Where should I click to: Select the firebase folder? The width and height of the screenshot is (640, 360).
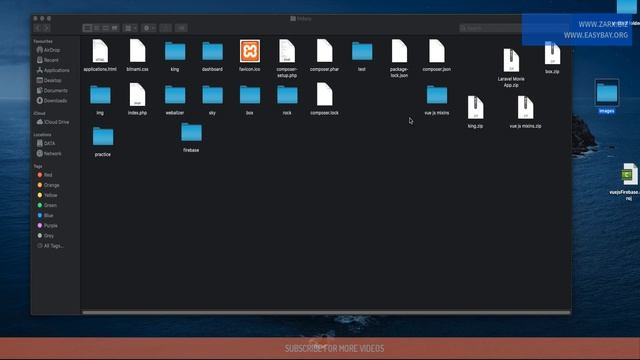click(x=191, y=137)
